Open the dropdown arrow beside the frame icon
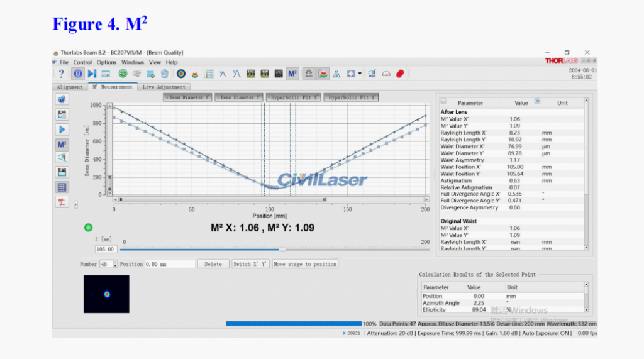 pos(360,74)
